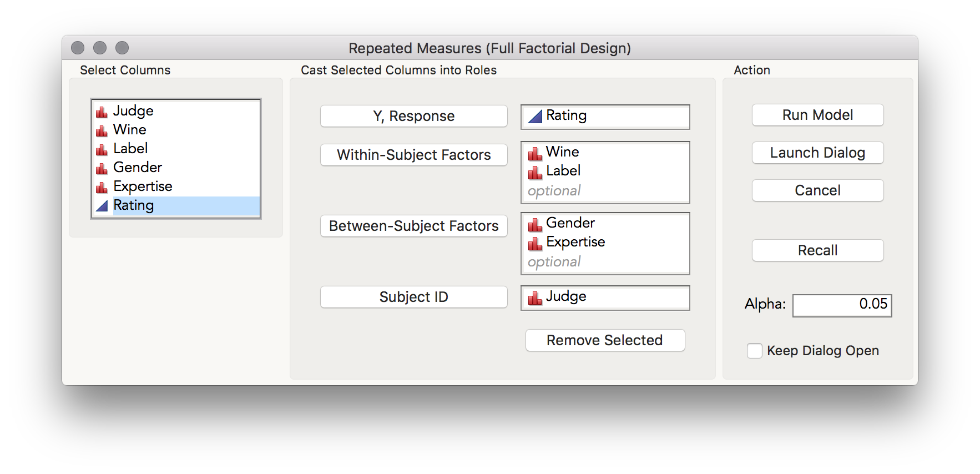Viewport: 980px width, 474px height.
Task: Select Gender in the Between-Subject Factors box
Action: coord(570,223)
